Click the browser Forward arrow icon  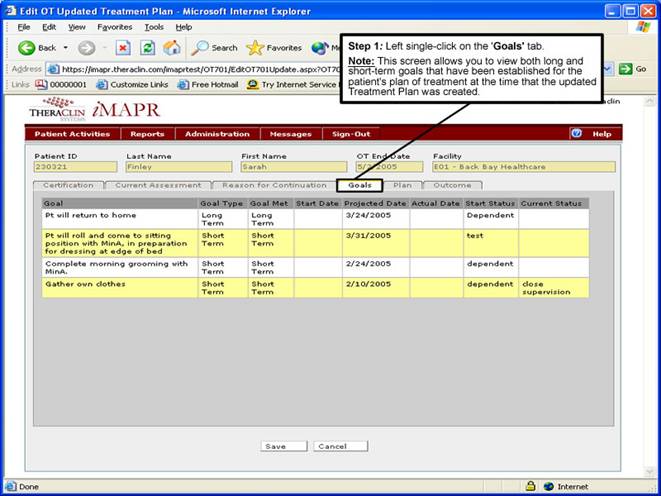click(x=87, y=47)
